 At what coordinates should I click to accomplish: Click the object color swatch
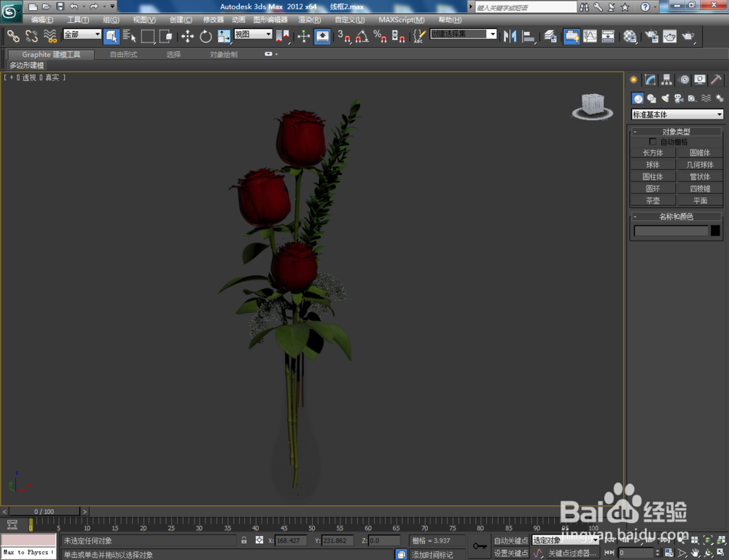[x=716, y=230]
